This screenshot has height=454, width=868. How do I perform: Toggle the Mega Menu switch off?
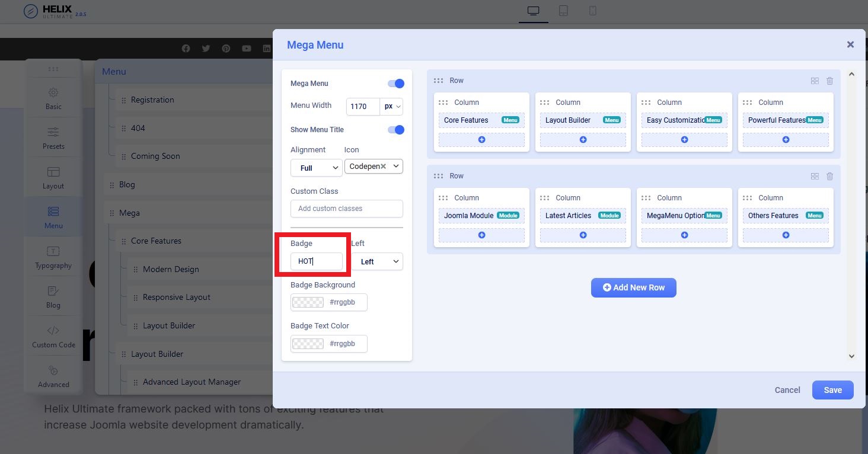tap(395, 84)
